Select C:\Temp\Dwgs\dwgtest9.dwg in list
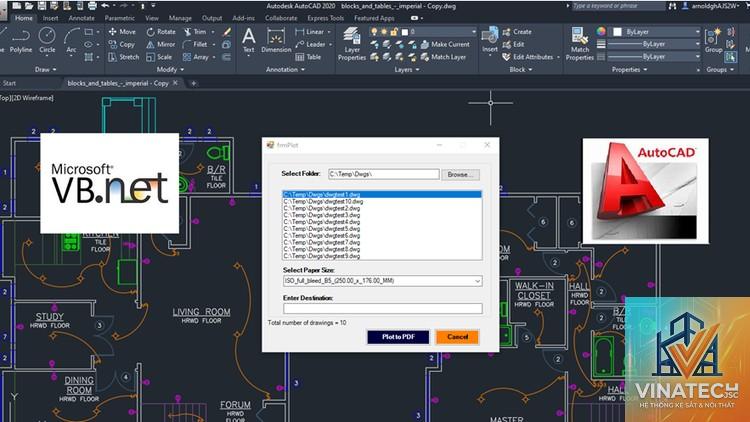 pyautogui.click(x=382, y=256)
